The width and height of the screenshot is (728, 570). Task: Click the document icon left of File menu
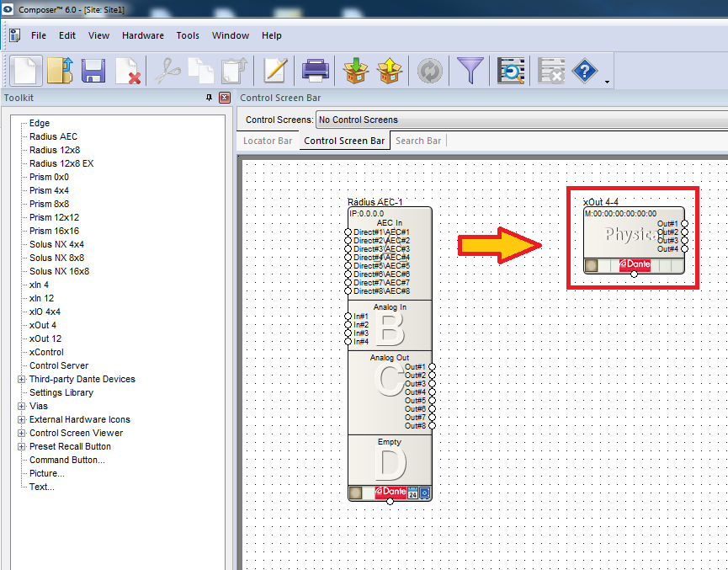[15, 35]
